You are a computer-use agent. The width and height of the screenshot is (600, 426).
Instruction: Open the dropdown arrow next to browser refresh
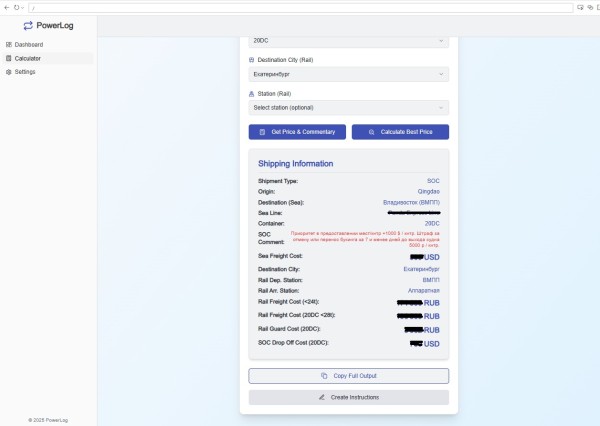click(23, 8)
